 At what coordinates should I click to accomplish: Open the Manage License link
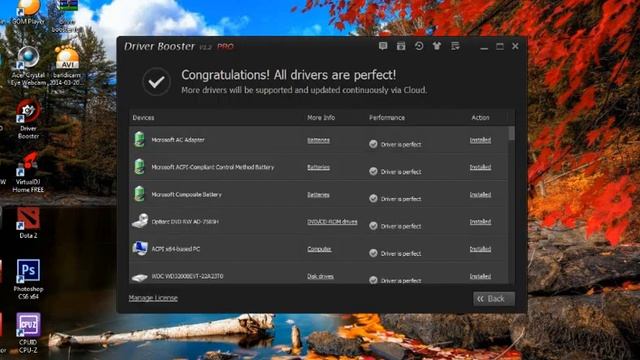pyautogui.click(x=153, y=298)
